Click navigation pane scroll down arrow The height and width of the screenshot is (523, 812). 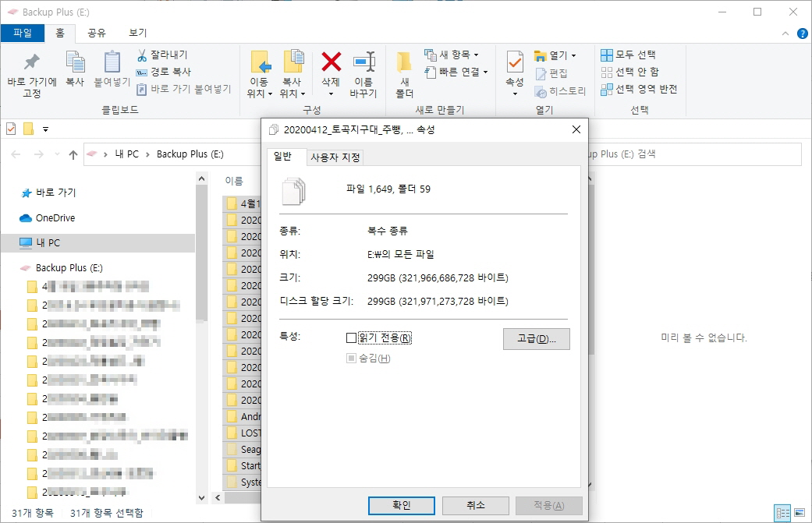[201, 497]
